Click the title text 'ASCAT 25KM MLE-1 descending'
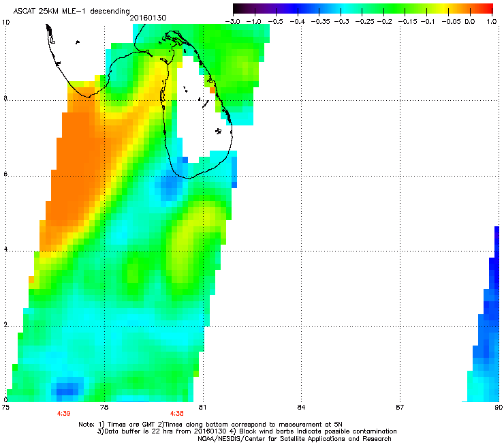 coord(72,12)
